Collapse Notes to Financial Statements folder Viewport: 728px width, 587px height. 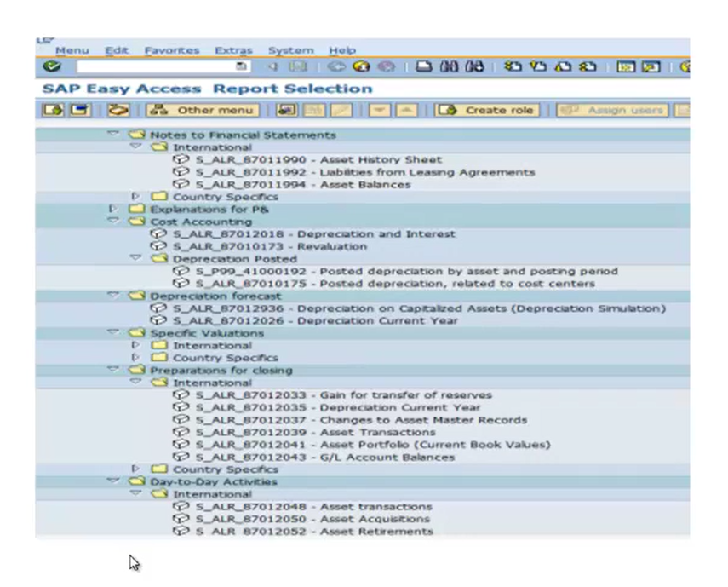point(113,134)
